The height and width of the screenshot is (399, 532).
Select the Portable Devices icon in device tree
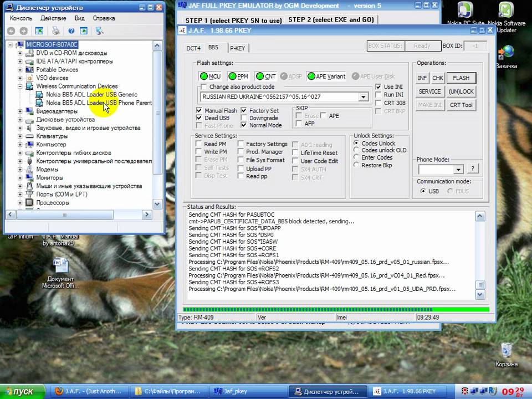(29, 70)
